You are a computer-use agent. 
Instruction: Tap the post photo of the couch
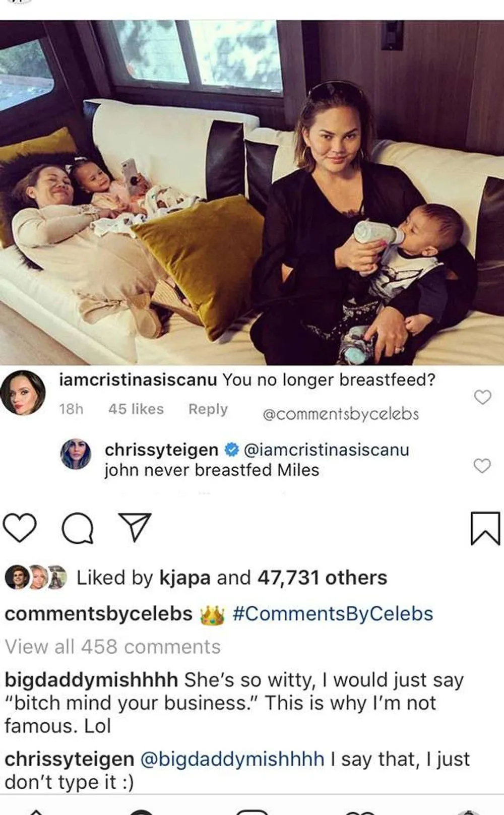point(252,193)
